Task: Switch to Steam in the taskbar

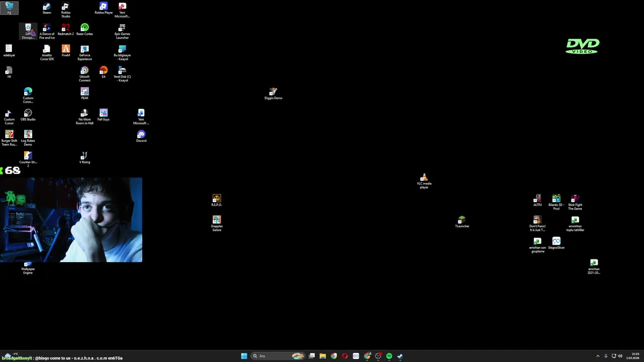Action: coord(400,356)
